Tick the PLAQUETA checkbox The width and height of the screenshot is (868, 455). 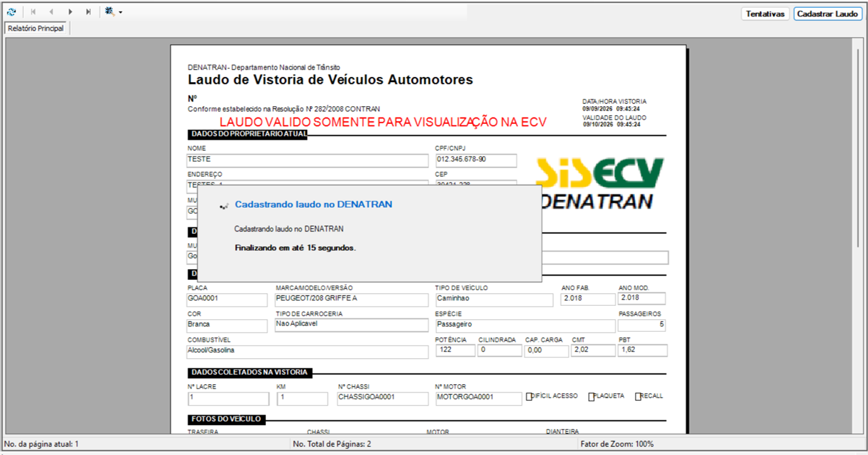click(x=592, y=397)
